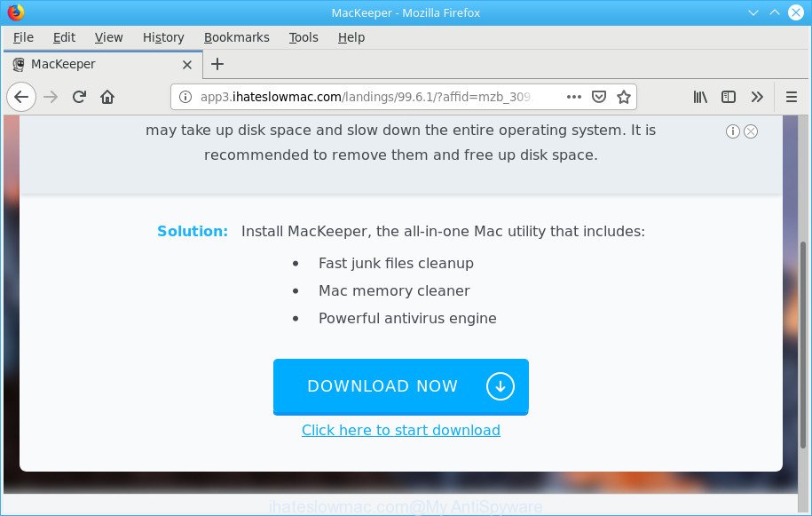This screenshot has width=812, height=516.
Task: Open a new tab with plus button
Action: pyautogui.click(x=217, y=64)
